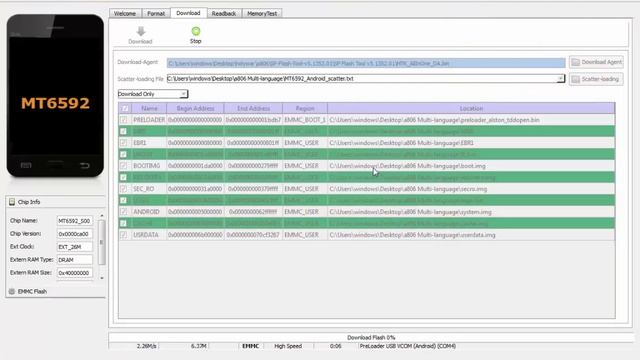Select the Download tab
The image size is (640, 360).
(x=188, y=13)
